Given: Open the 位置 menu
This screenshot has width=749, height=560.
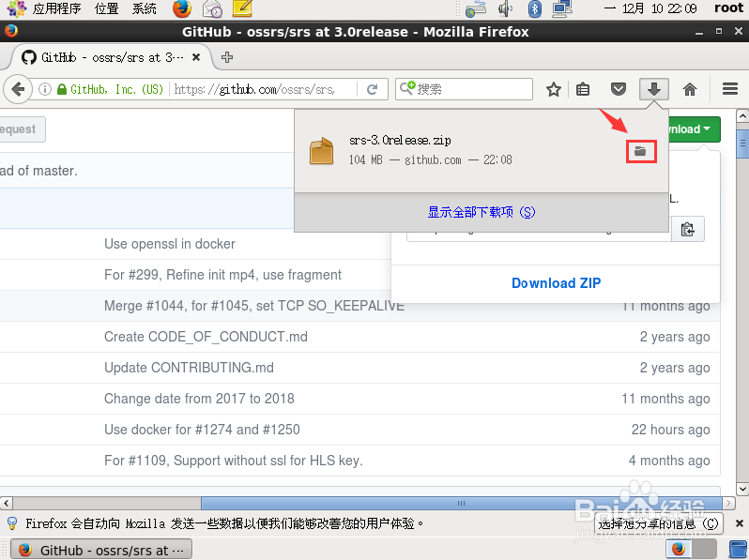Looking at the screenshot, I should [106, 8].
